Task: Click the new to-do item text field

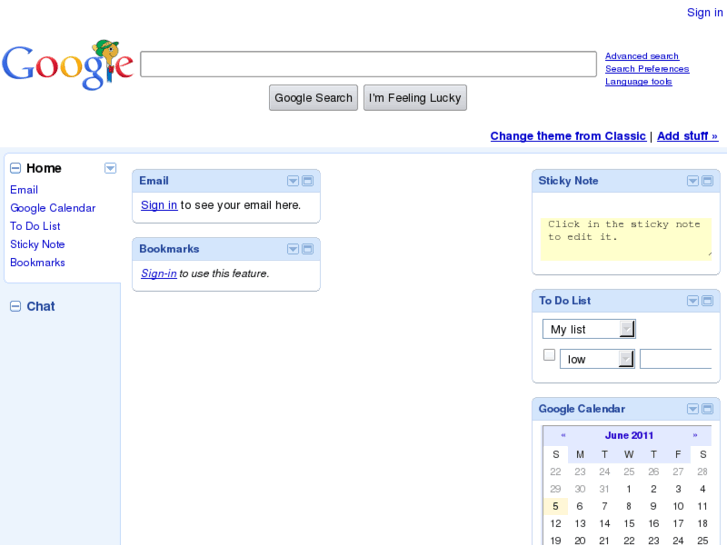Action: (x=676, y=359)
